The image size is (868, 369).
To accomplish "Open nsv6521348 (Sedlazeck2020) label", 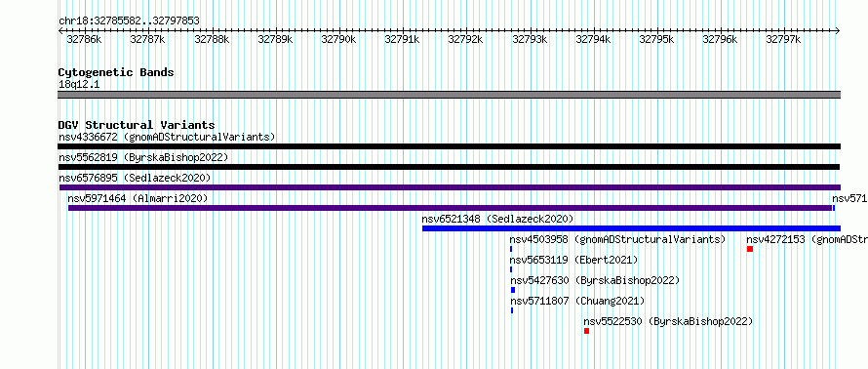I will point(497,219).
